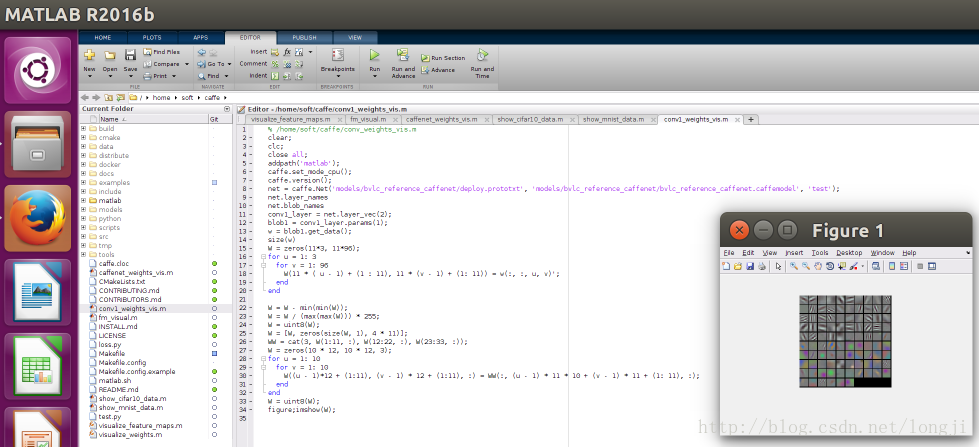Expand the matlab folder
The height and width of the screenshot is (447, 979).
click(x=83, y=200)
